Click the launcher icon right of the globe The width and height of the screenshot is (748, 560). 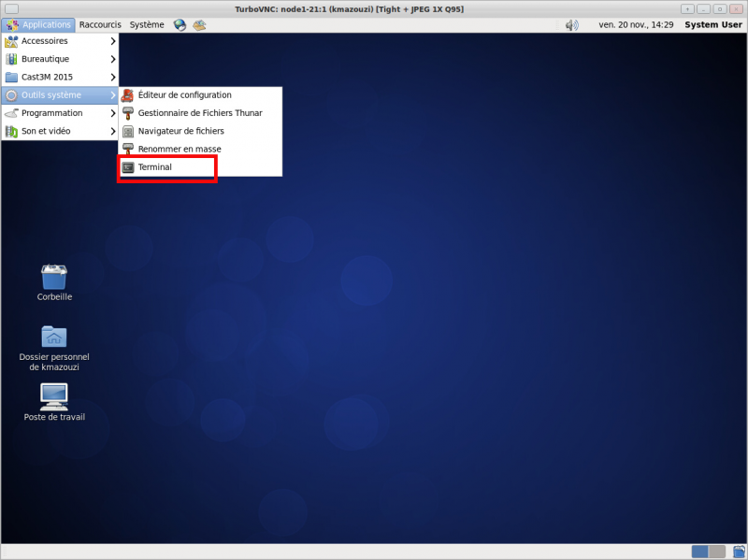click(x=199, y=25)
